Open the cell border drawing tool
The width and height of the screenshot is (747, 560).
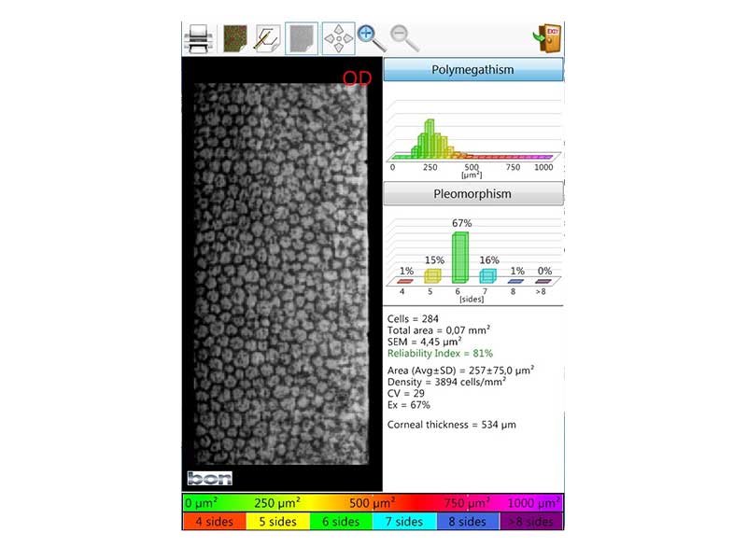click(266, 38)
